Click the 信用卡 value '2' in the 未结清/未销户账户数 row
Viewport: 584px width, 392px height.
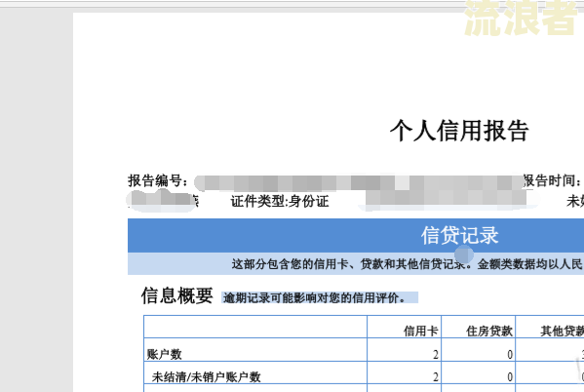[436, 377]
